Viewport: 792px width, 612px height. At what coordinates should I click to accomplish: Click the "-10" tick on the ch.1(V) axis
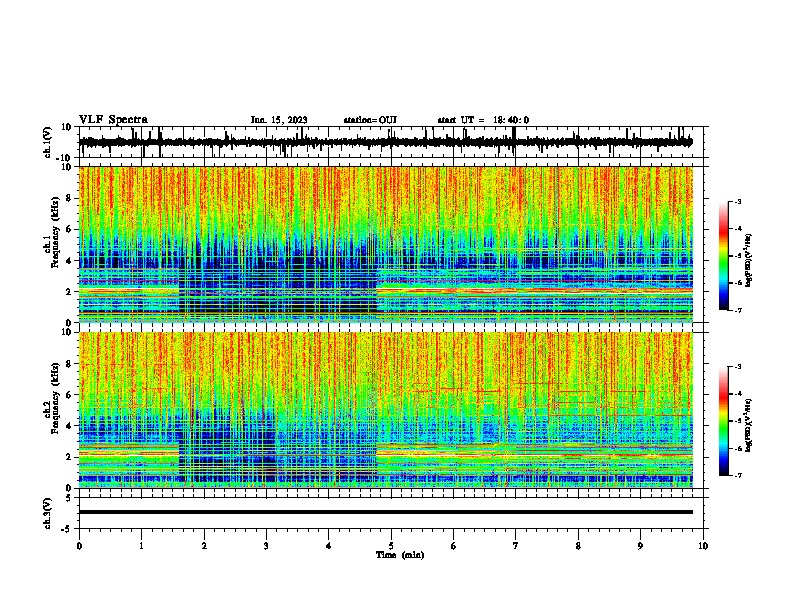[65, 157]
